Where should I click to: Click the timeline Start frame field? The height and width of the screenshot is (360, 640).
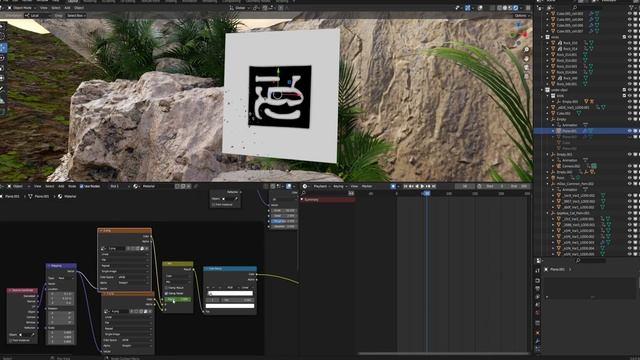[x=496, y=186]
